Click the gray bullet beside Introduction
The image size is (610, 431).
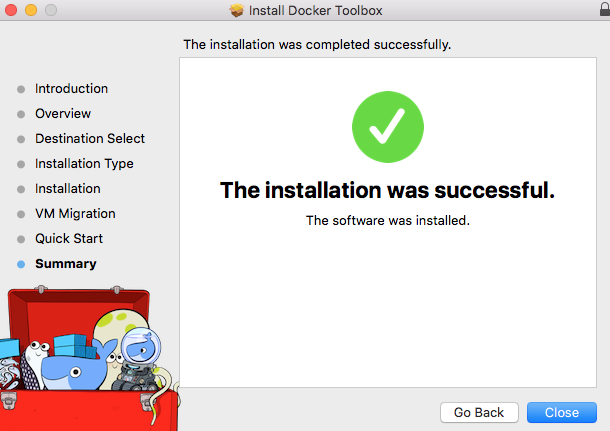pos(20,89)
